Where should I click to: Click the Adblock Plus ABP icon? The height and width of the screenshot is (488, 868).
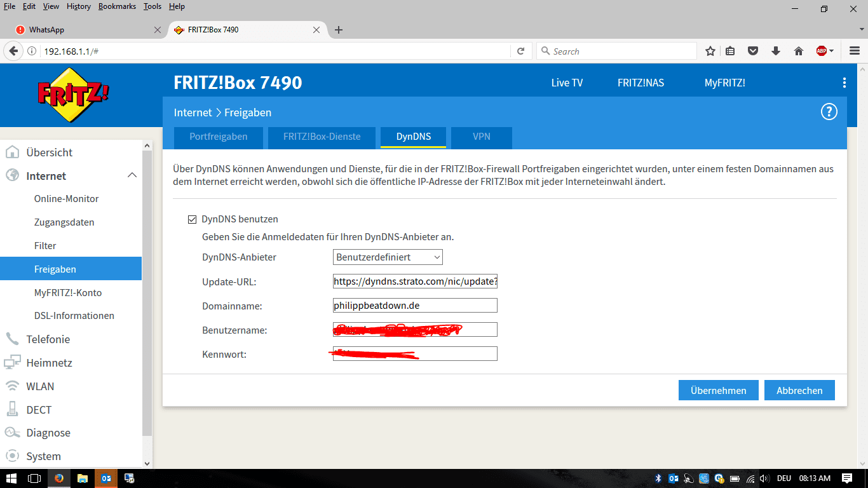tap(822, 51)
